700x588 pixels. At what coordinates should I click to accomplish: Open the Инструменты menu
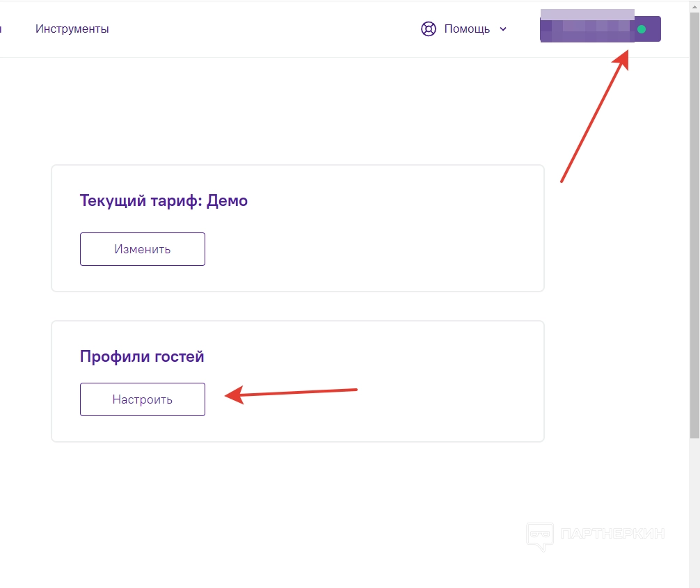click(x=72, y=29)
